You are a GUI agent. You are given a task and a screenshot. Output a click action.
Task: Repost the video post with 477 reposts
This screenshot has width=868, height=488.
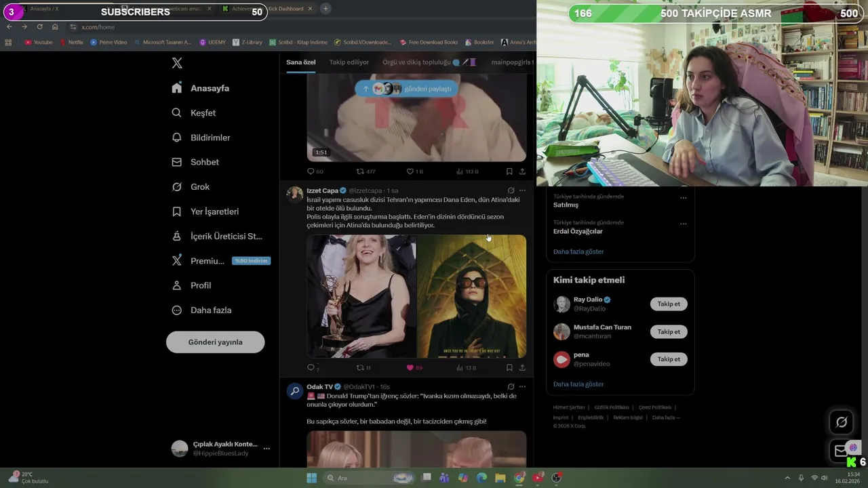(366, 171)
